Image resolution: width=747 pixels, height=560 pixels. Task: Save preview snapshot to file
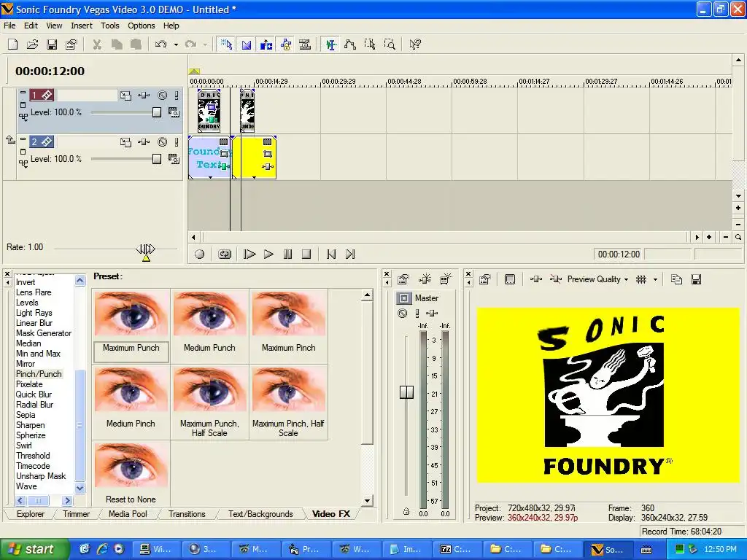click(x=696, y=279)
